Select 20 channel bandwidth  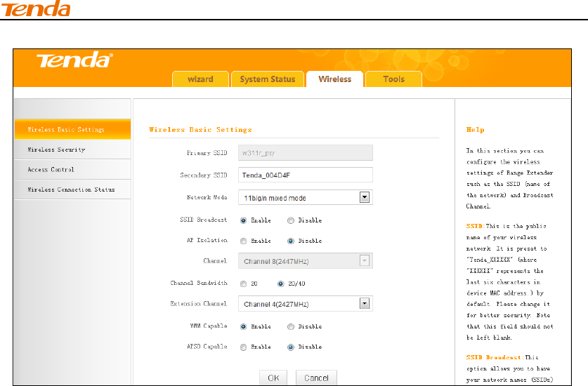pos(243,284)
